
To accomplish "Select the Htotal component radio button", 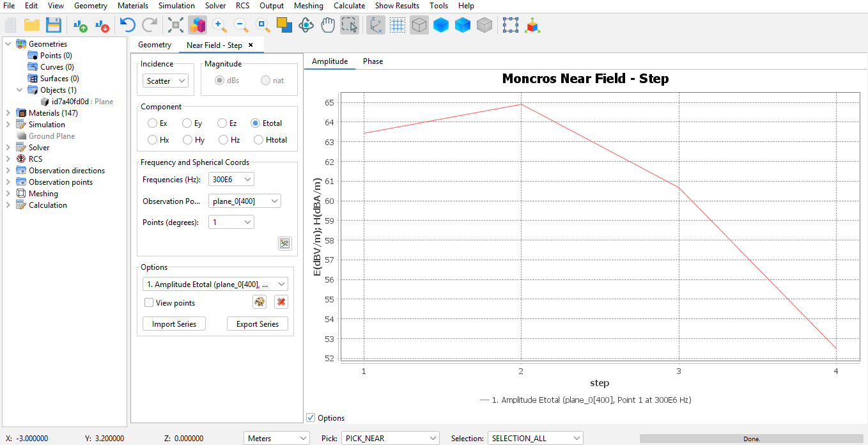I will [x=258, y=140].
